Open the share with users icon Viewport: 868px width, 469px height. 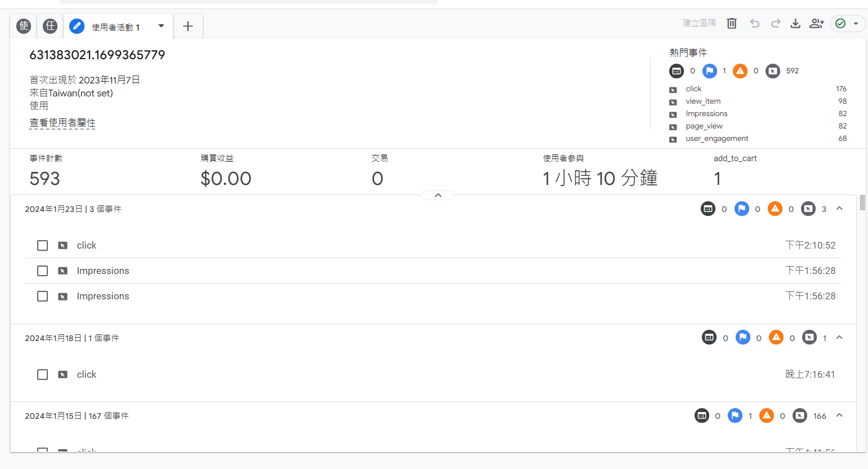pos(816,24)
